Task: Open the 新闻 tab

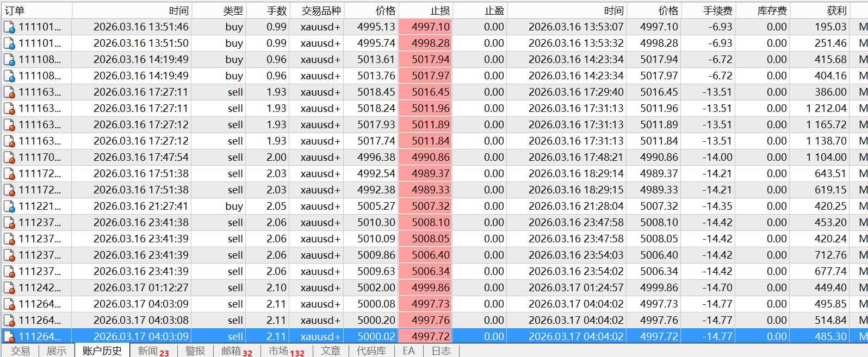Action: (153, 350)
